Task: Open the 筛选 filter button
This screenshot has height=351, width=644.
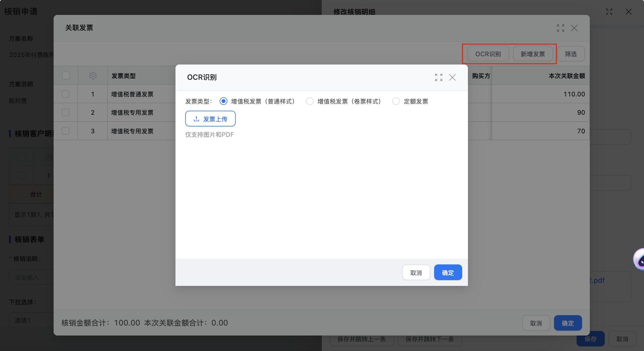Action: pyautogui.click(x=570, y=54)
